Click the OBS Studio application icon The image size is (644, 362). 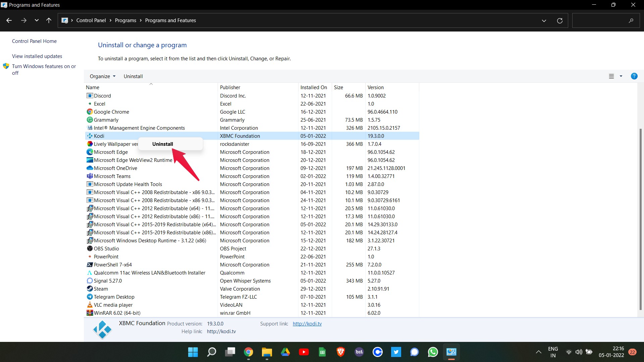click(x=90, y=248)
